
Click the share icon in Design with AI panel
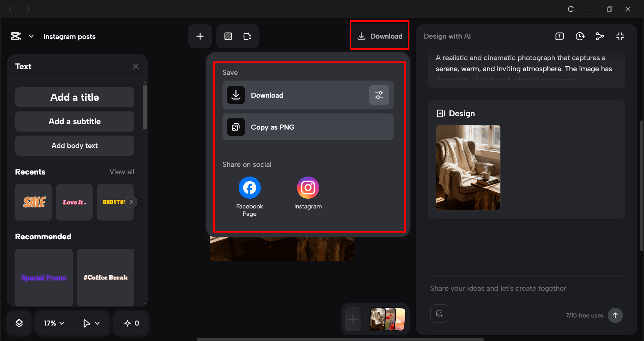[600, 36]
